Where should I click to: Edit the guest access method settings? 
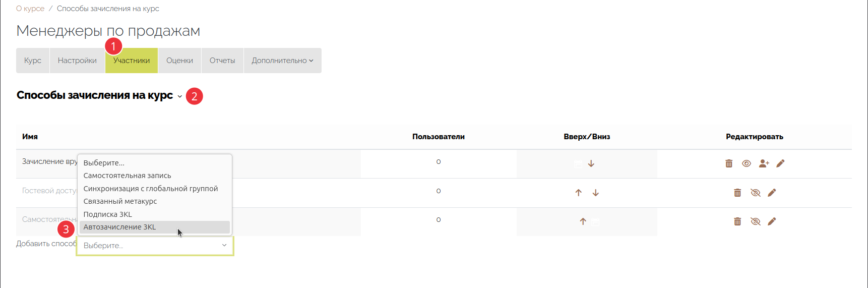tap(772, 193)
